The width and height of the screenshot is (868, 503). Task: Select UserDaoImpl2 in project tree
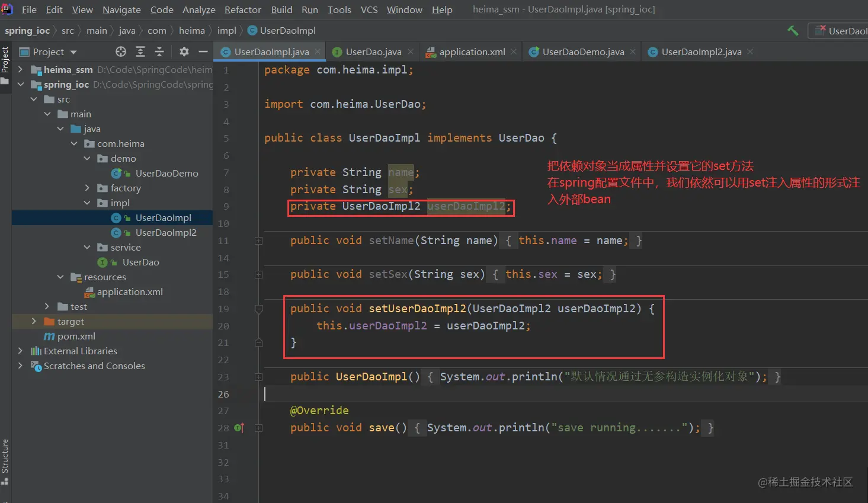click(x=166, y=232)
